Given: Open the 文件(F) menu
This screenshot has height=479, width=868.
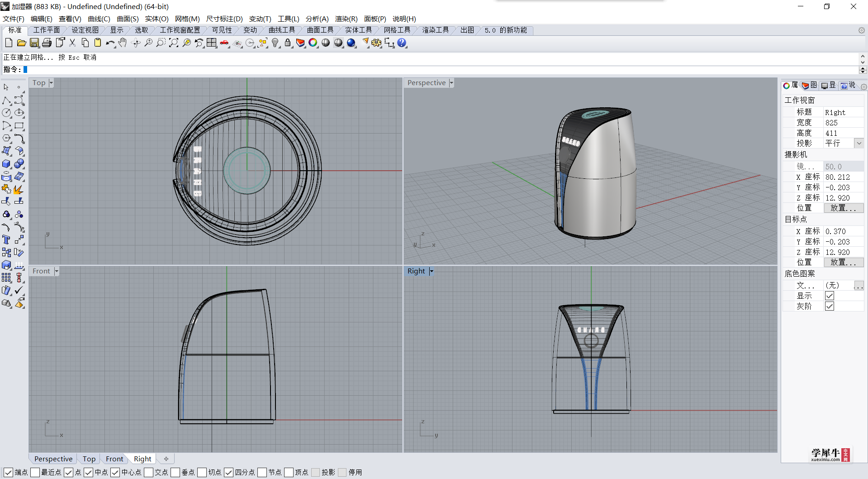Looking at the screenshot, I should [14, 19].
